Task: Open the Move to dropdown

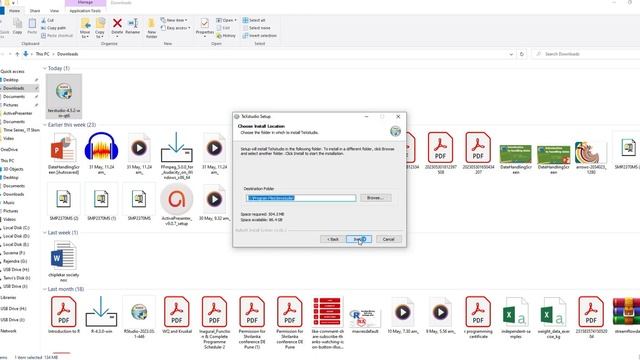Action: (x=85, y=29)
